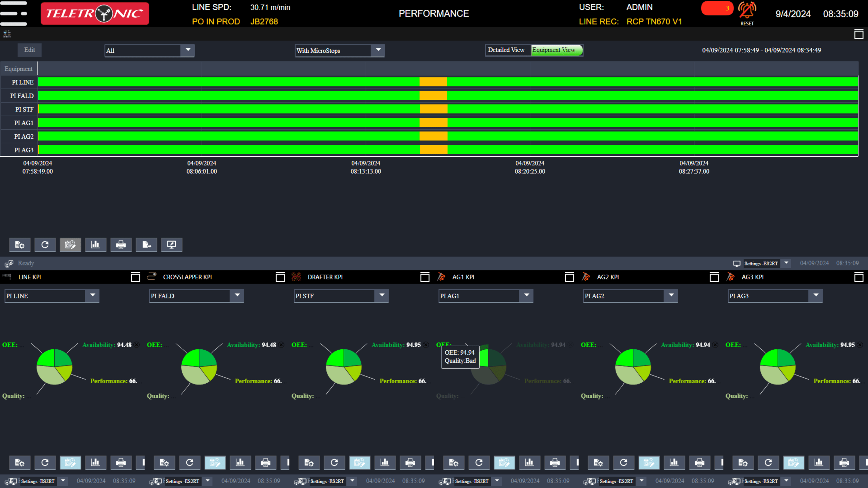Click the AG1 needle loom icon
This screenshot has width=868, height=488.
pos(441,277)
